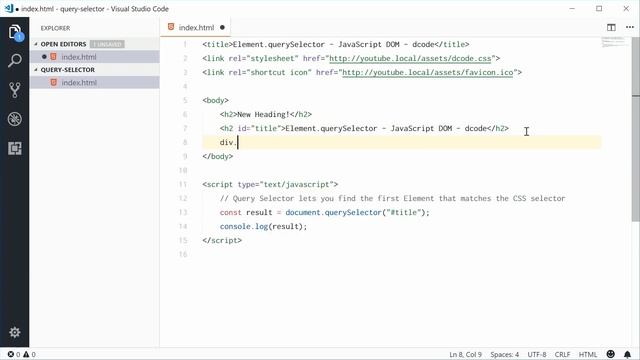This screenshot has width=640, height=360.
Task: Click the Split Editor icon
Action: click(x=611, y=27)
